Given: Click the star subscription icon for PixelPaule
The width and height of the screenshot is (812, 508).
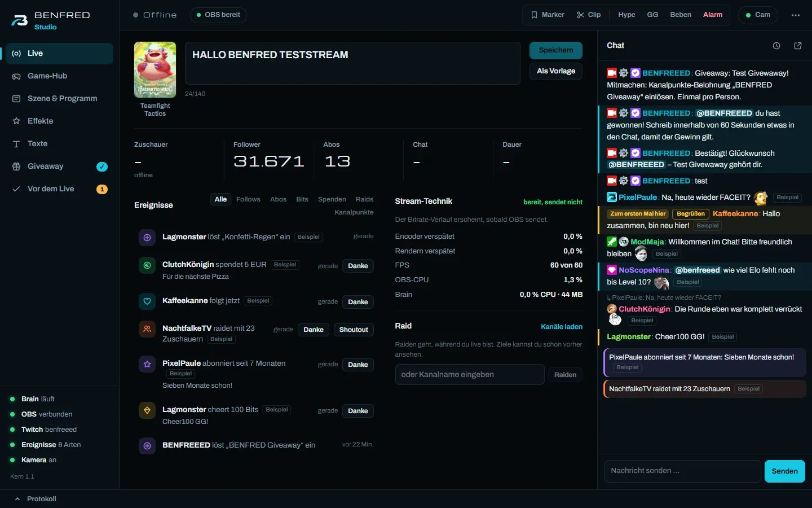Looking at the screenshot, I should (147, 364).
